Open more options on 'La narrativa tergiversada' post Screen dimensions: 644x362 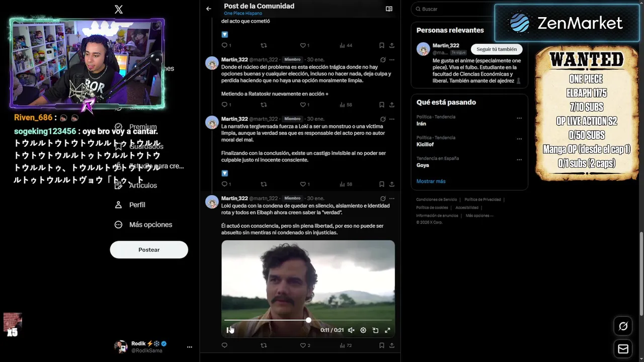[x=392, y=119]
